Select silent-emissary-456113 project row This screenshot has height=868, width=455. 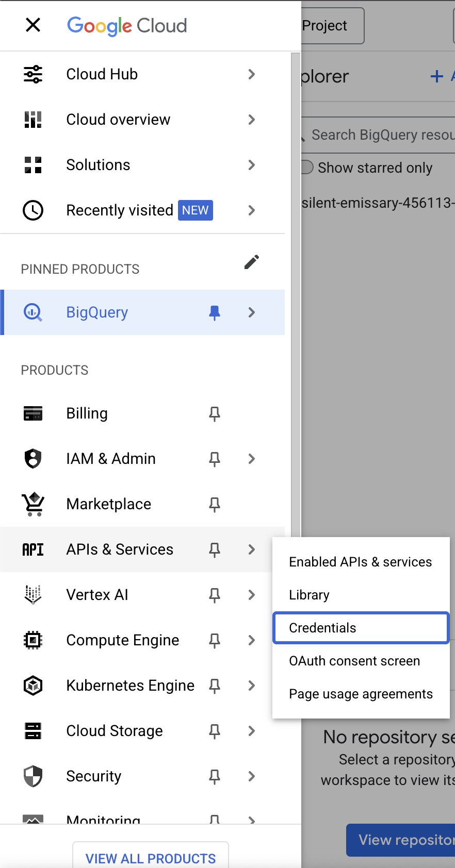click(378, 203)
